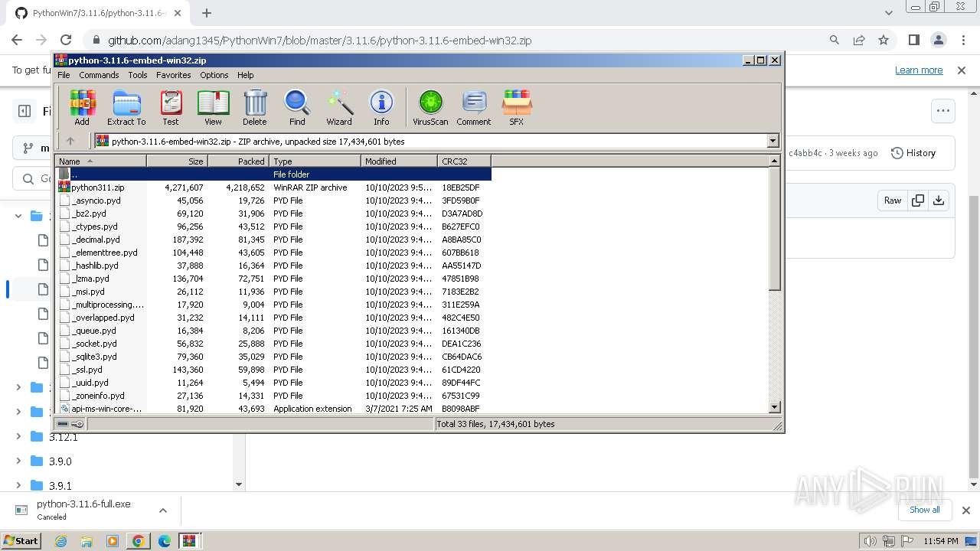The image size is (980, 551).
Task: Expand python-3.11.6-full.exe download options chevron
Action: coord(162,510)
